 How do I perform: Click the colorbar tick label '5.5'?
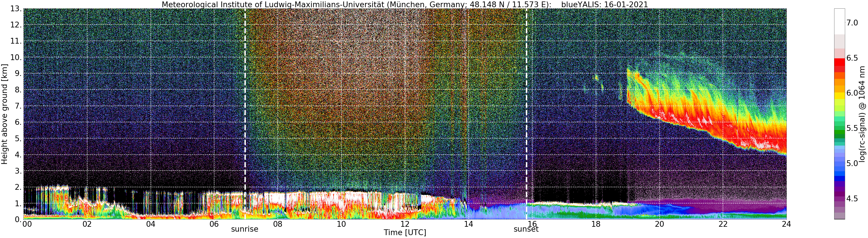coord(852,128)
